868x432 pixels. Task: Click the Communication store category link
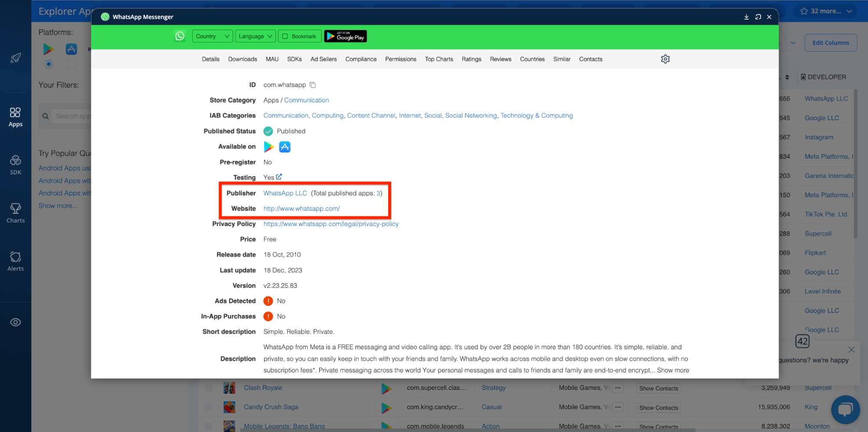pyautogui.click(x=307, y=100)
